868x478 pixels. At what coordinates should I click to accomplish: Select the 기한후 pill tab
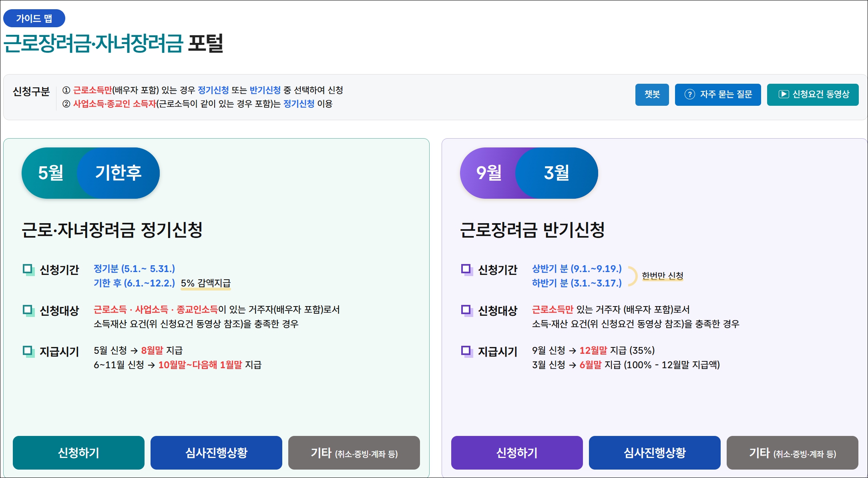119,173
